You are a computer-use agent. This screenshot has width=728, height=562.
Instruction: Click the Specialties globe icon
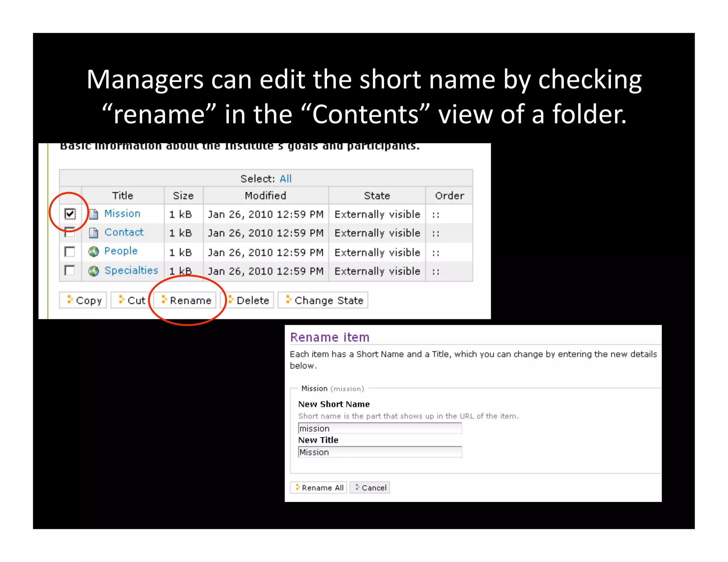(x=93, y=271)
